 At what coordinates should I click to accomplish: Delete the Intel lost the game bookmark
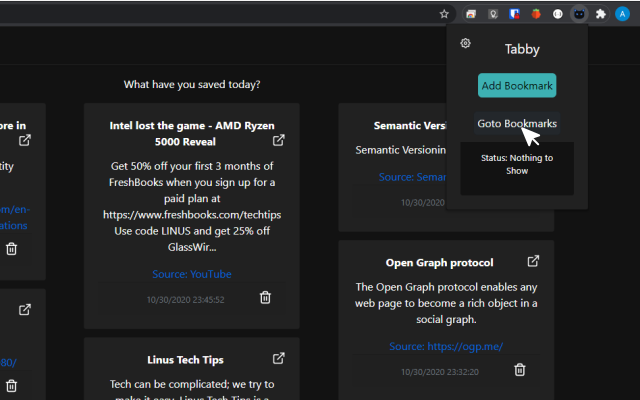click(265, 297)
